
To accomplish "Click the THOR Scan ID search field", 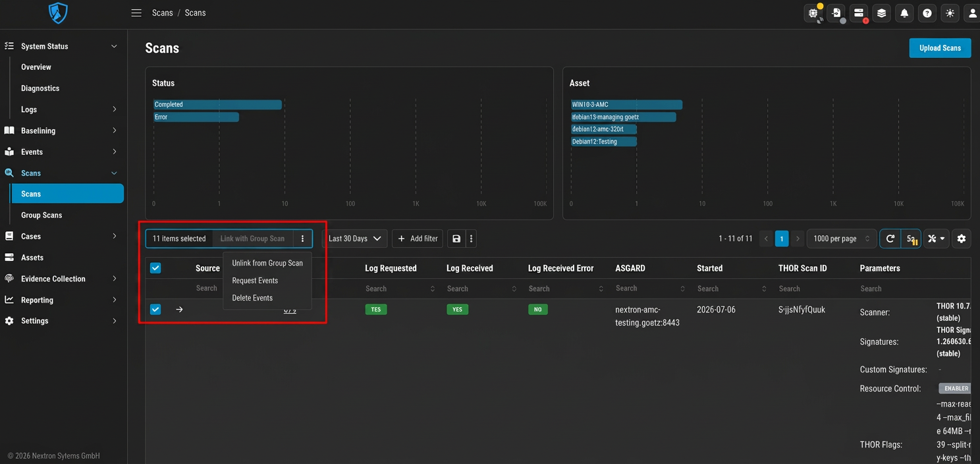I will (x=814, y=289).
